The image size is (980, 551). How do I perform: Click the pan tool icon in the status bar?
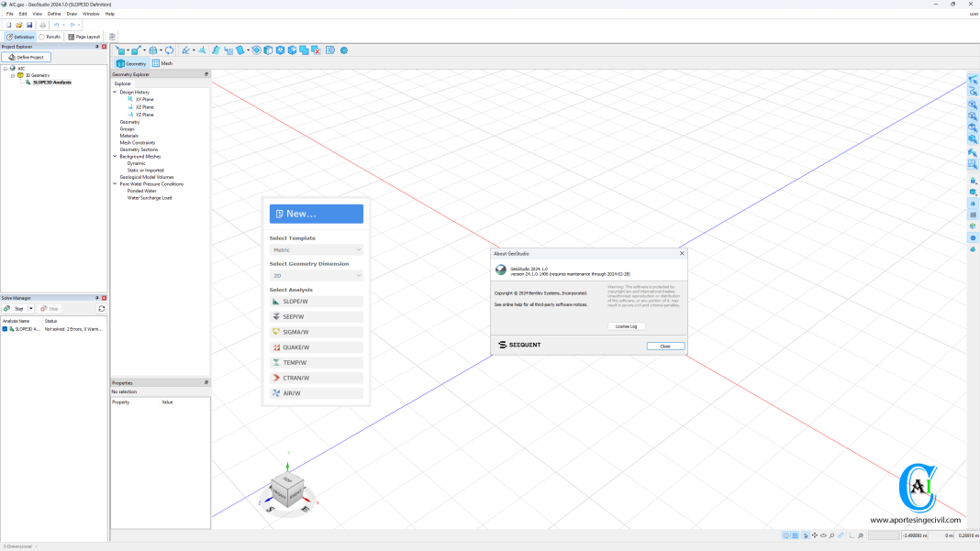815,535
